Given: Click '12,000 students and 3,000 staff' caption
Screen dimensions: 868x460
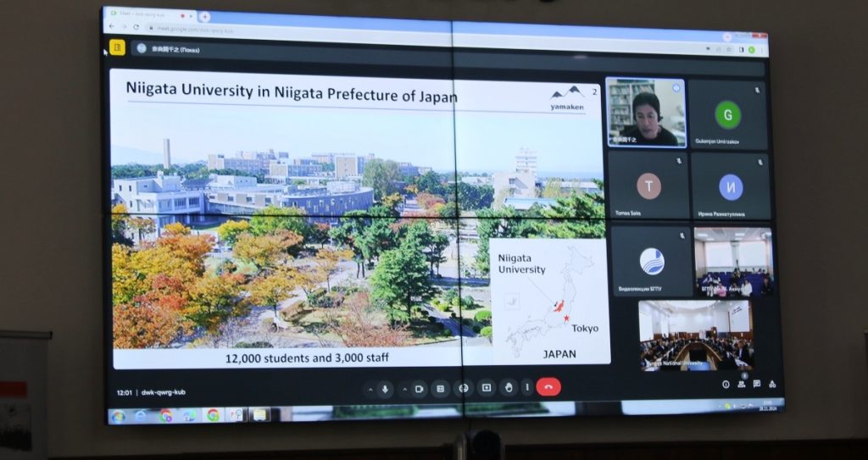Looking at the screenshot, I should coord(307,358).
